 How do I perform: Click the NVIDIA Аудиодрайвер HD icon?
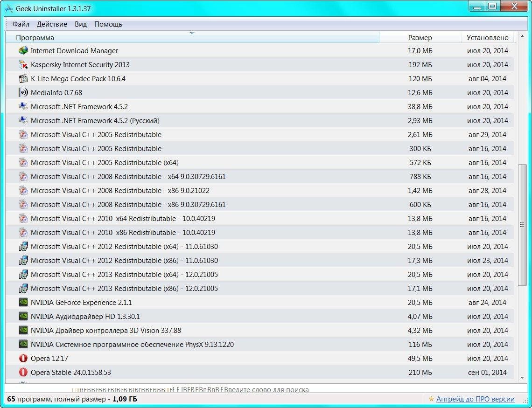(x=23, y=316)
